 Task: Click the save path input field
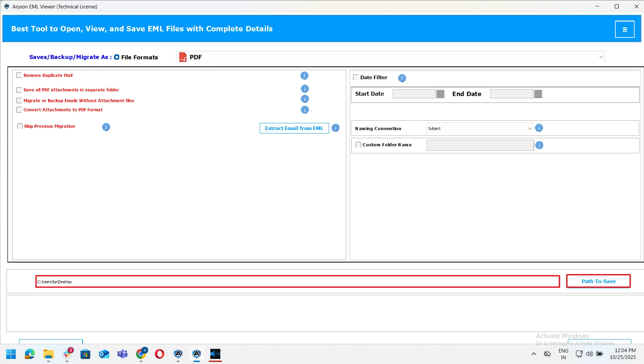[x=297, y=282]
